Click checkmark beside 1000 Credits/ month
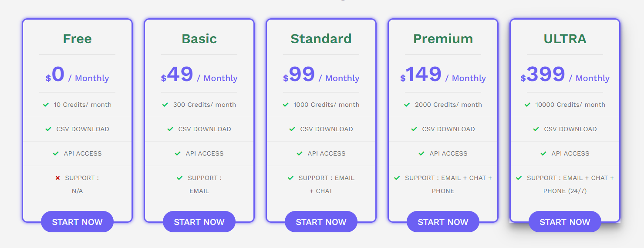This screenshot has height=248, width=644. 286,105
